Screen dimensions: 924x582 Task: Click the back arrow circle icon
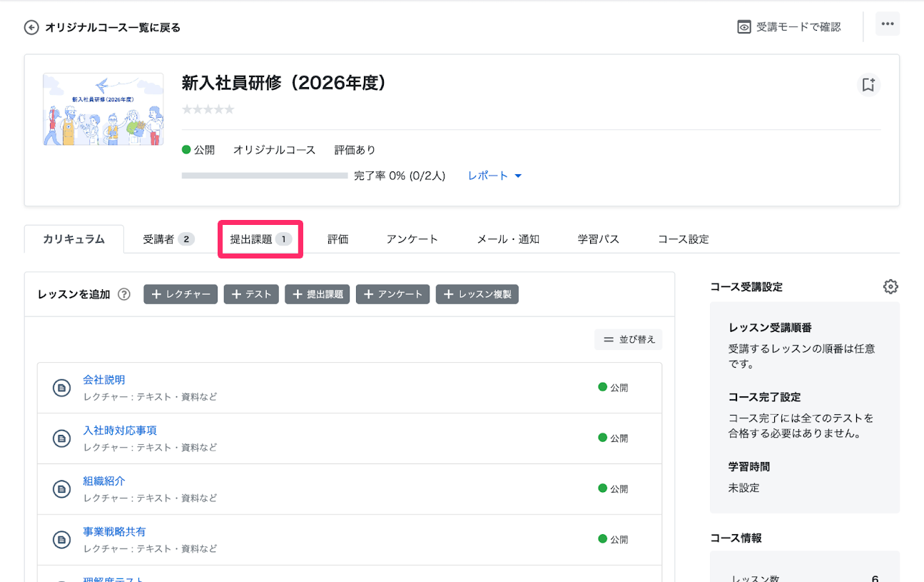click(x=31, y=28)
